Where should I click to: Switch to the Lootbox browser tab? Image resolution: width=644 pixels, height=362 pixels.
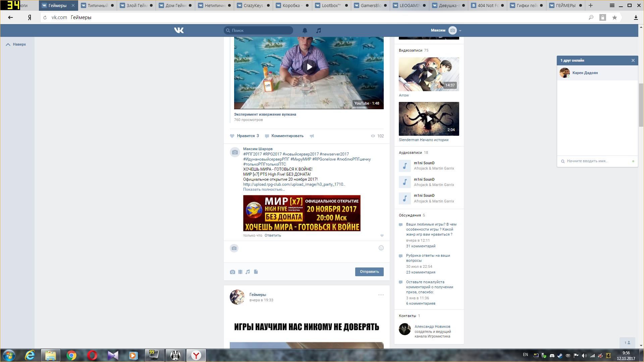coord(331,5)
